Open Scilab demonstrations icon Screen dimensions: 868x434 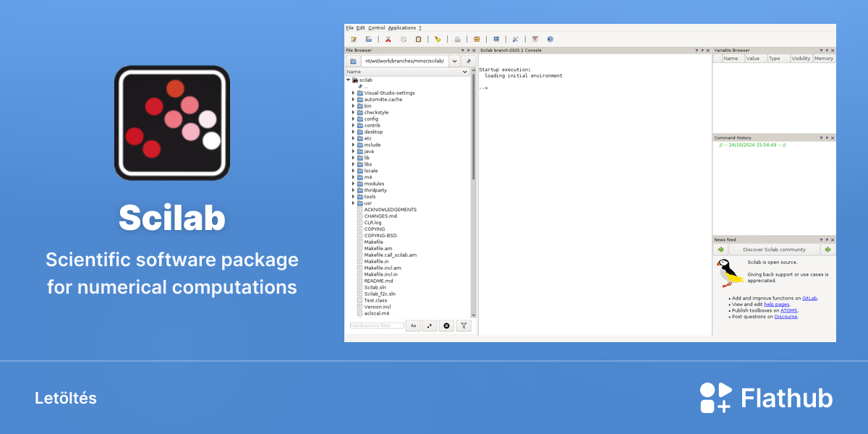point(535,39)
